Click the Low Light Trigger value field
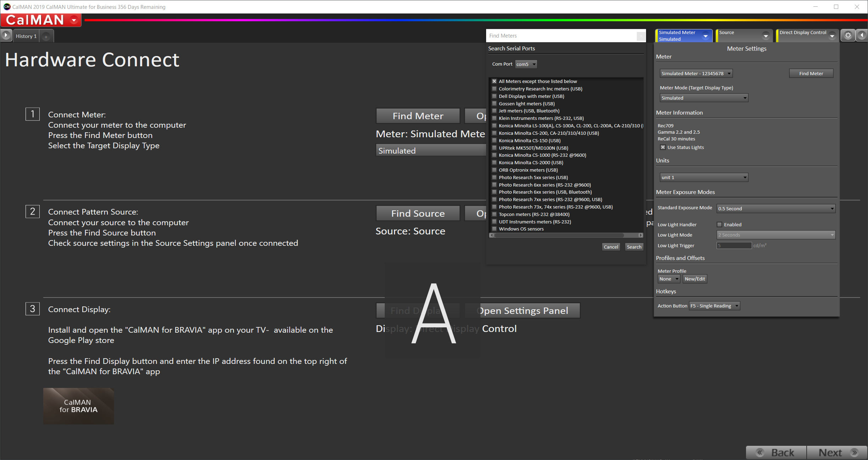 click(734, 245)
